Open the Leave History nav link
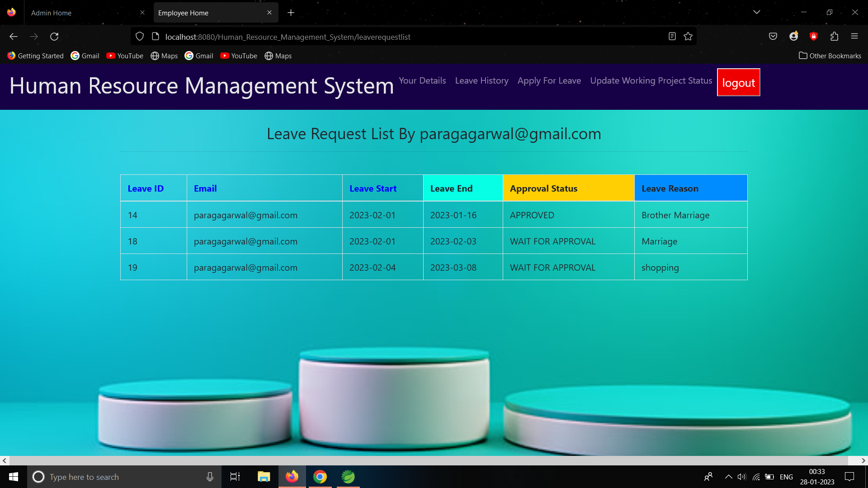The width and height of the screenshot is (868, 488). pyautogui.click(x=481, y=80)
